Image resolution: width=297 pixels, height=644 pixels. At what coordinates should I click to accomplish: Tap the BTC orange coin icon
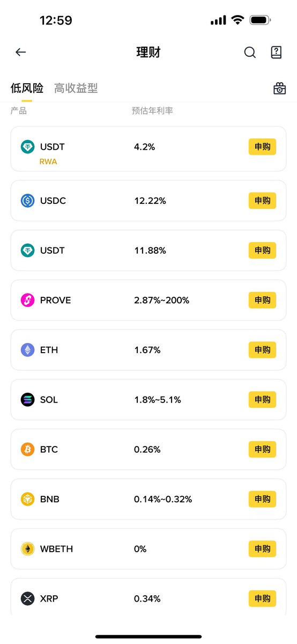(x=28, y=449)
